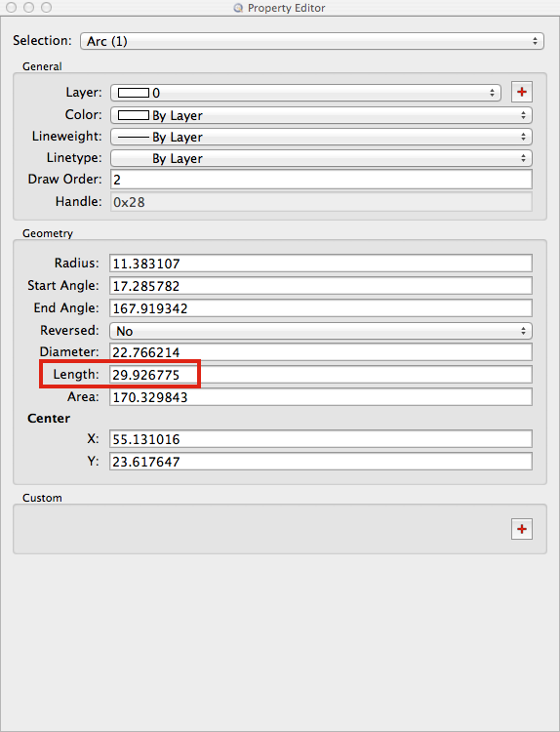The width and height of the screenshot is (560, 732).
Task: Click the General group label
Action: click(x=42, y=66)
